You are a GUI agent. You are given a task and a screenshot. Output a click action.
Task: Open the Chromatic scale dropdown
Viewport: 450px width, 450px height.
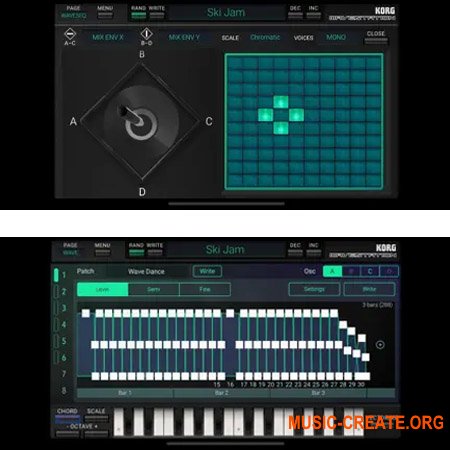tap(265, 37)
